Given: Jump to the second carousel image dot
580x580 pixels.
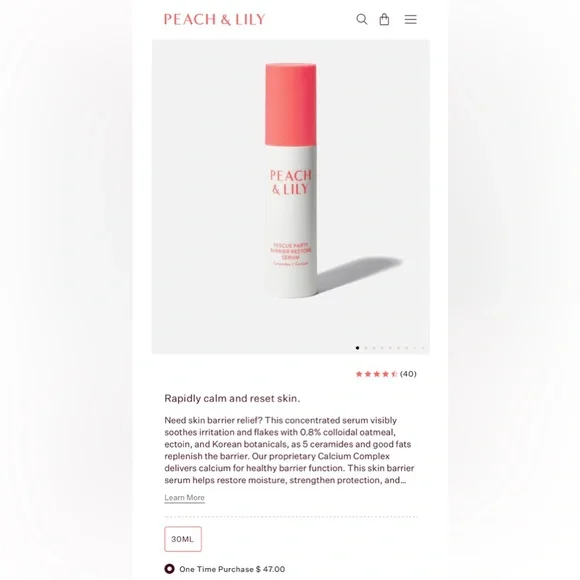Looking at the screenshot, I should pyautogui.click(x=365, y=348).
